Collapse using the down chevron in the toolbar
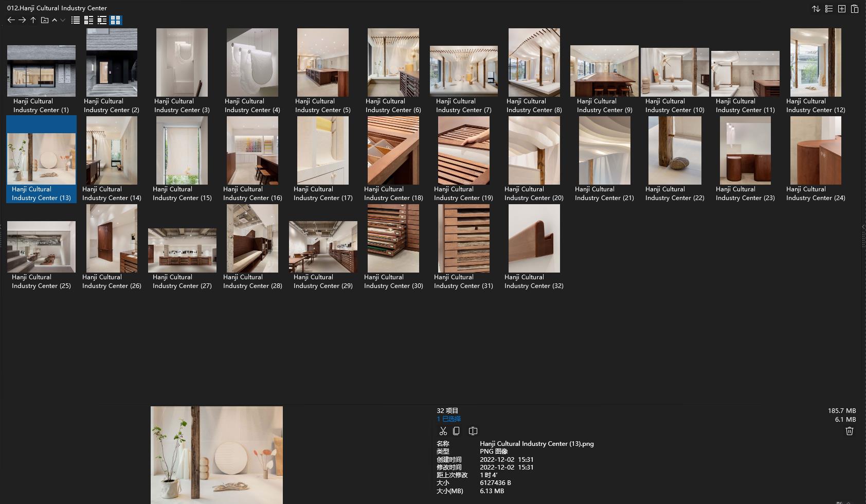The width and height of the screenshot is (866, 504). [x=62, y=20]
